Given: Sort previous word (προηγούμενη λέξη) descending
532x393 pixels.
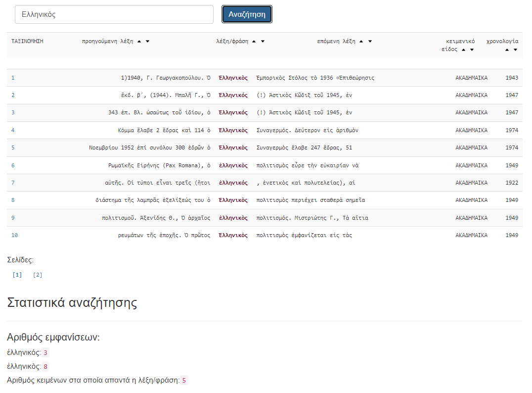Looking at the screenshot, I should (147, 42).
